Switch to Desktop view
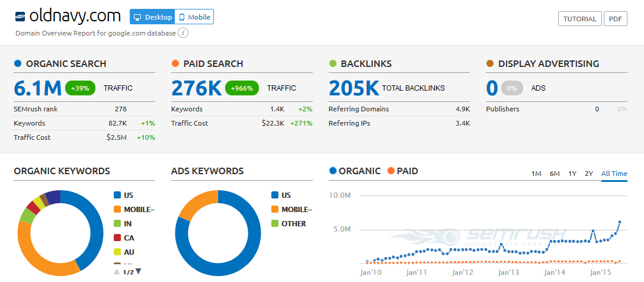 tap(152, 17)
